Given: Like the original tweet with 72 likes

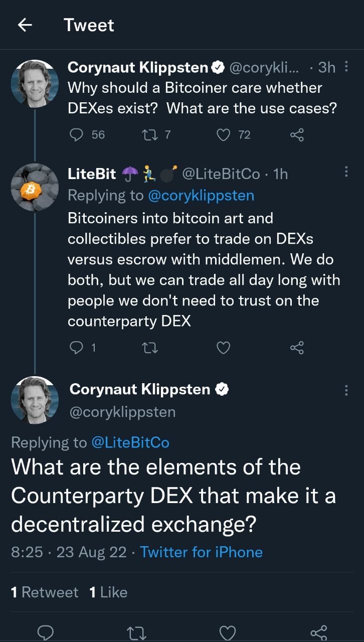Looking at the screenshot, I should 225,134.
